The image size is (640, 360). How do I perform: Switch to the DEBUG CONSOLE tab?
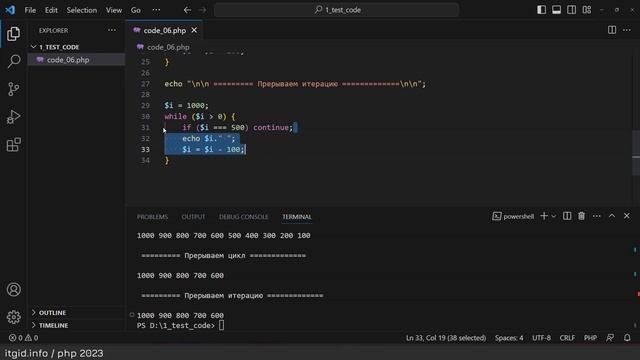[244, 217]
